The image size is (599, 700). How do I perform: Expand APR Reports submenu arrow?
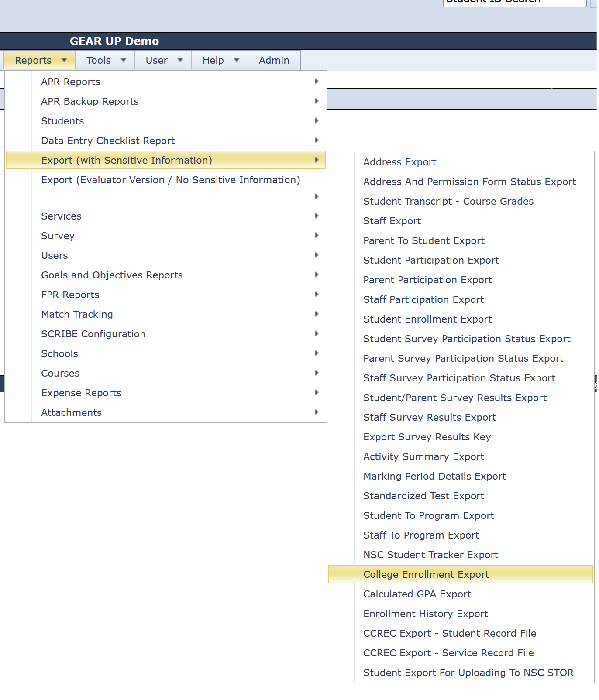317,81
